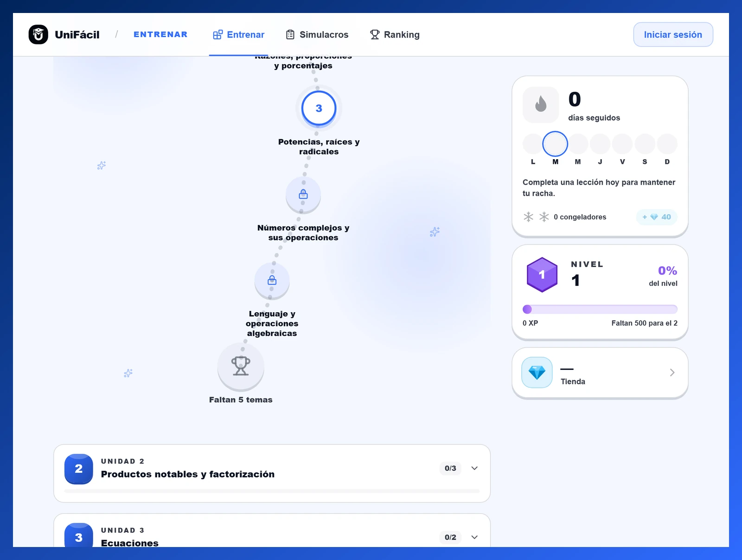Screen dimensions: 742x560
Task: Expand Unidad 3 Ecuaciones chevron
Action: tap(474, 537)
